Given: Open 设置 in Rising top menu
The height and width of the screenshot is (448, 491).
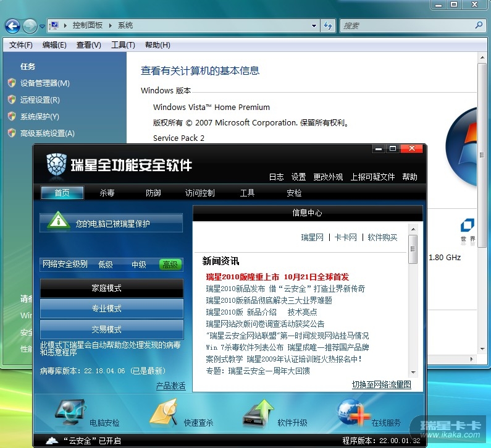Looking at the screenshot, I should [298, 177].
